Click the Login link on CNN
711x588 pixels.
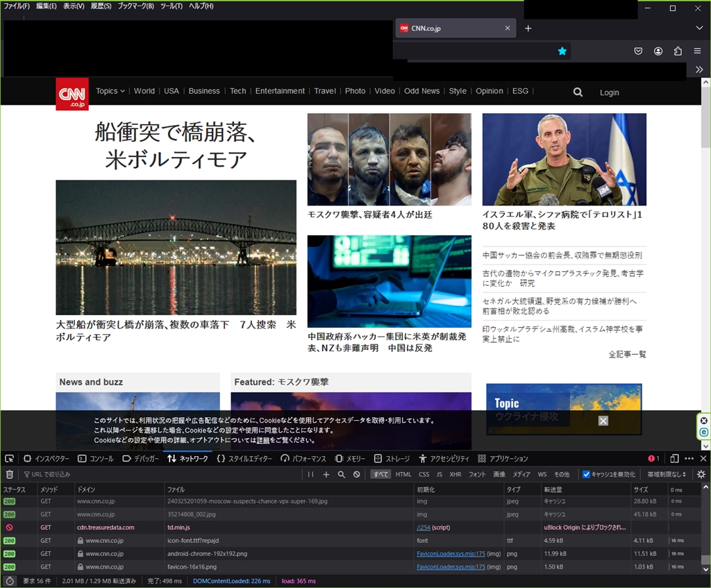pos(609,92)
